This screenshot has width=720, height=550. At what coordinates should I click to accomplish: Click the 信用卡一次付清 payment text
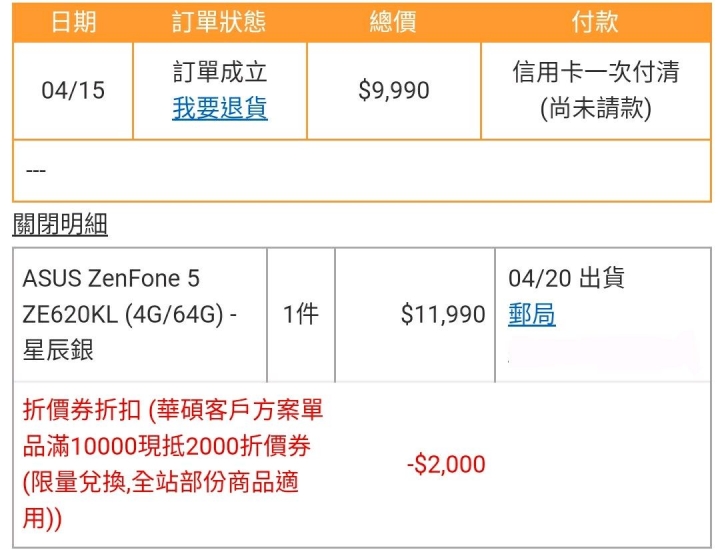tap(596, 72)
